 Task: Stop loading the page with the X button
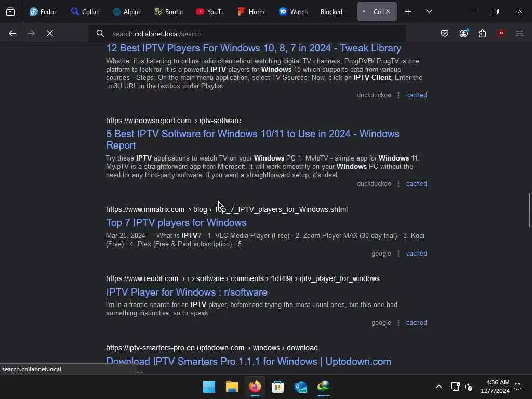pyautogui.click(x=50, y=33)
